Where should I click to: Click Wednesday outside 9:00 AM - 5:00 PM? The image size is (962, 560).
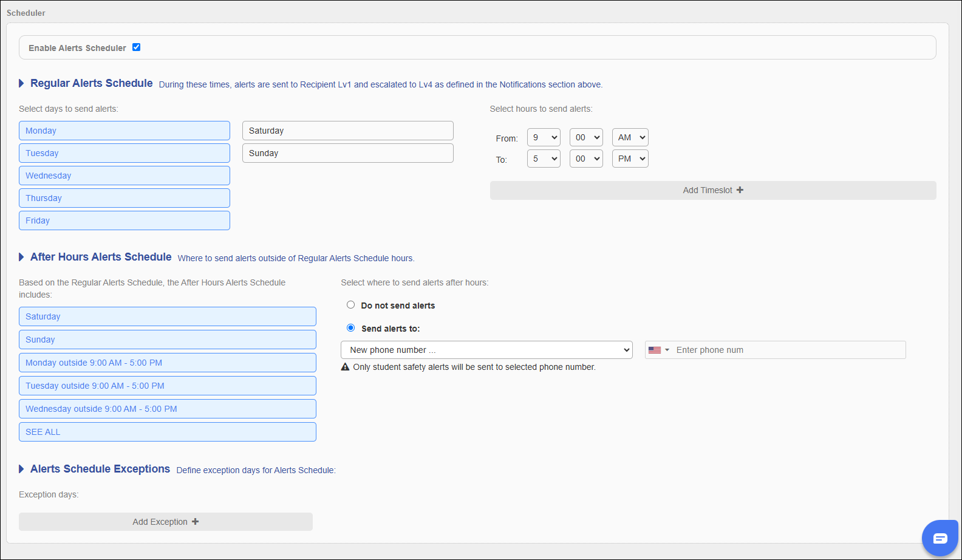pyautogui.click(x=168, y=409)
